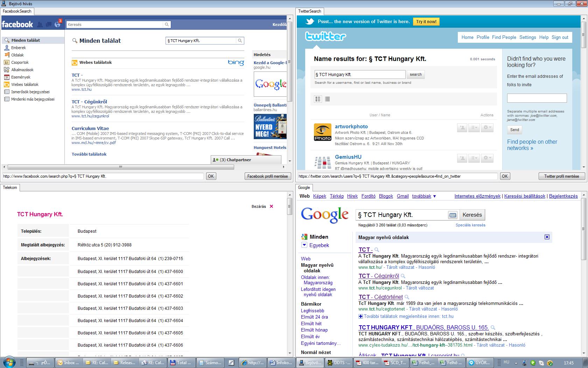
Task: Click the Windows Start orb
Action: pos(9,362)
